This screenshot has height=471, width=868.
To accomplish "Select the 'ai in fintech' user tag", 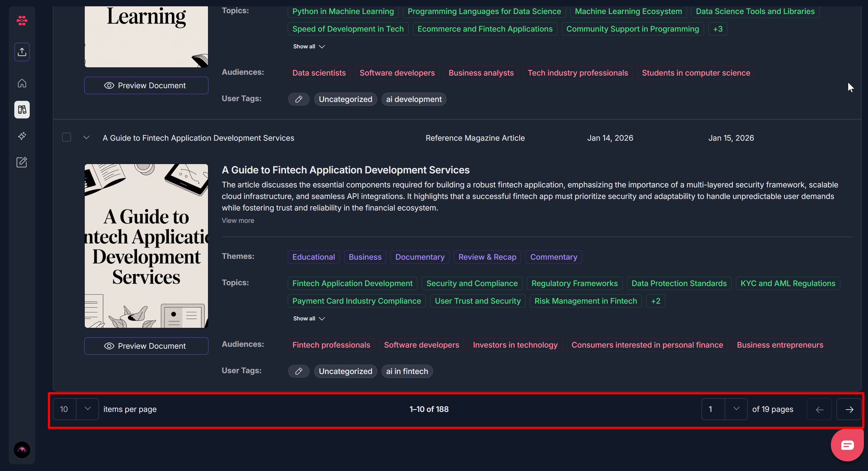I will [x=407, y=371].
